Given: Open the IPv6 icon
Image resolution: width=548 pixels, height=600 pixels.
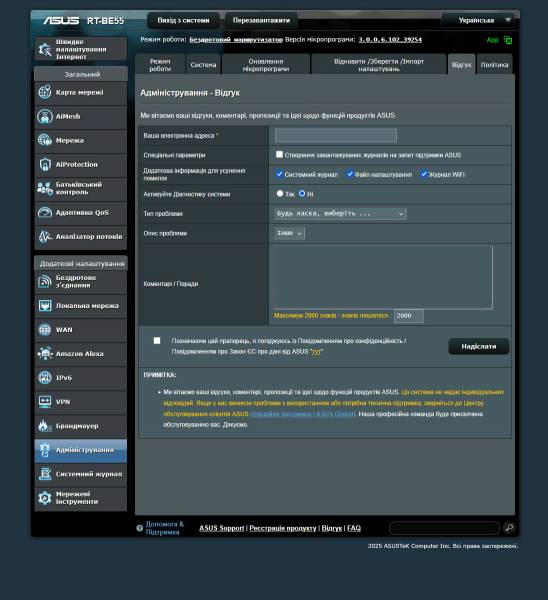Looking at the screenshot, I should [x=45, y=378].
